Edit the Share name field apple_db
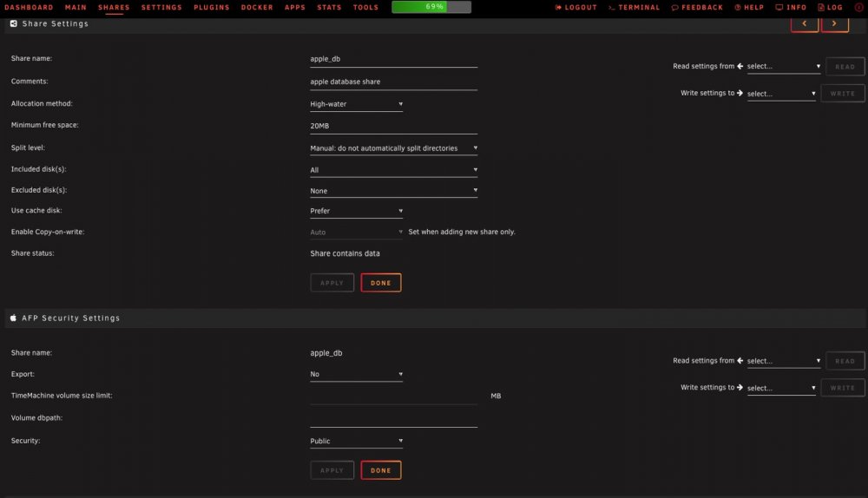 click(x=393, y=59)
